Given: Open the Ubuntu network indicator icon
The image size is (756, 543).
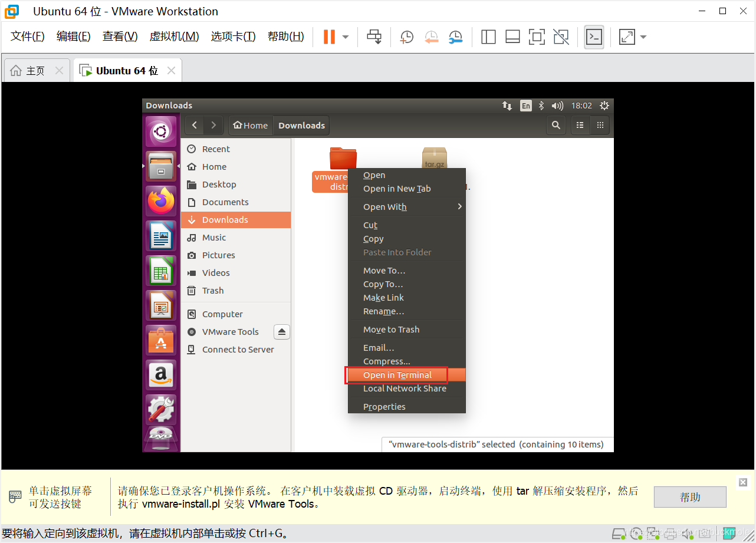Looking at the screenshot, I should point(507,106).
